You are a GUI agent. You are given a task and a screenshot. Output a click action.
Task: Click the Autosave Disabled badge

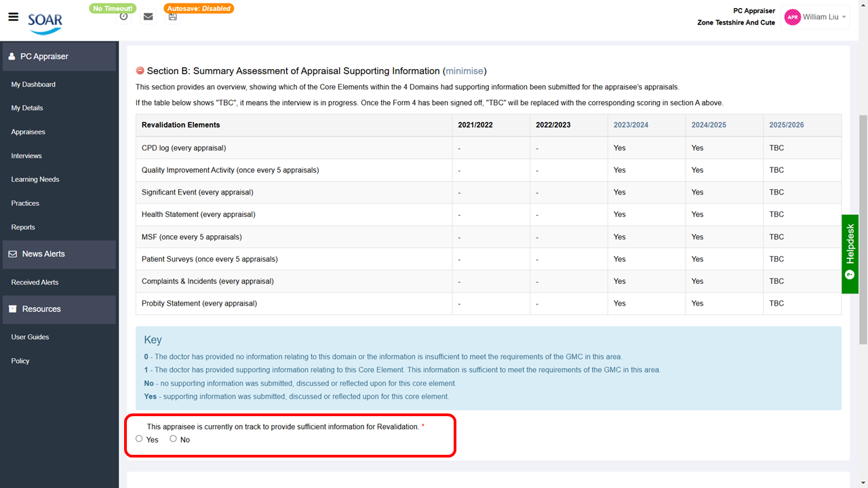click(x=199, y=8)
